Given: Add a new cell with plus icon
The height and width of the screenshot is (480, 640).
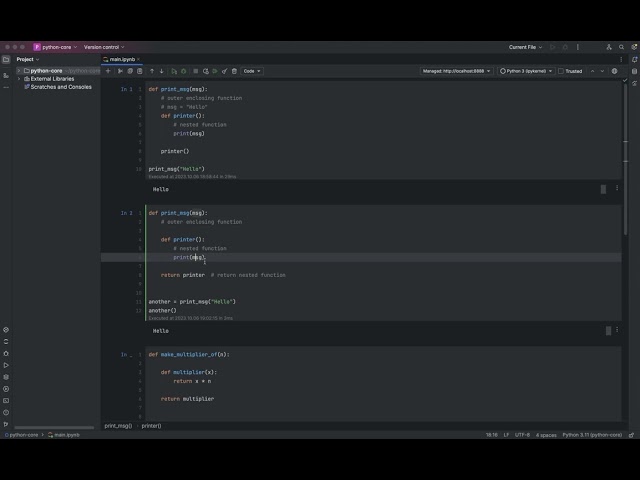Looking at the screenshot, I should point(108,71).
